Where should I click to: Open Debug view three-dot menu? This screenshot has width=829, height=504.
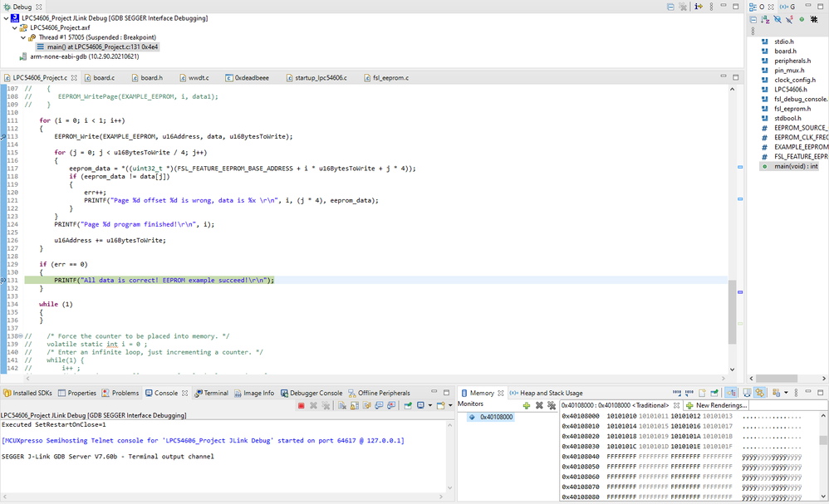(x=711, y=7)
